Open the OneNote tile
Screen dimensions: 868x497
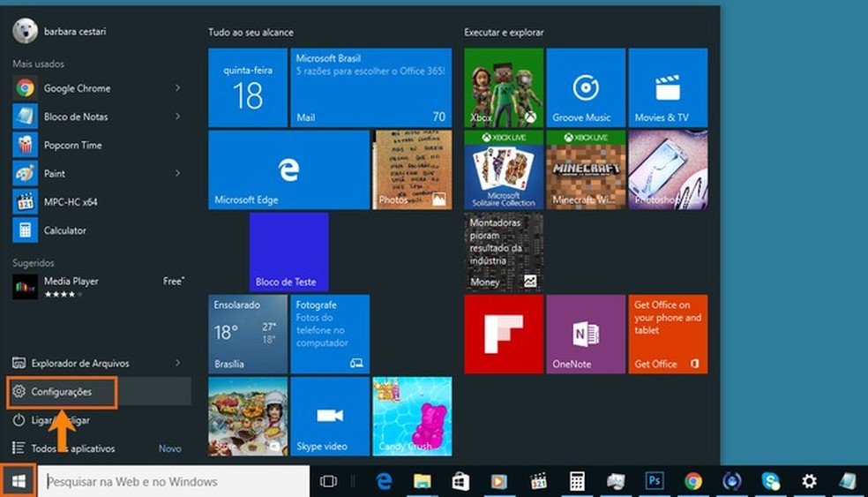[x=586, y=334]
